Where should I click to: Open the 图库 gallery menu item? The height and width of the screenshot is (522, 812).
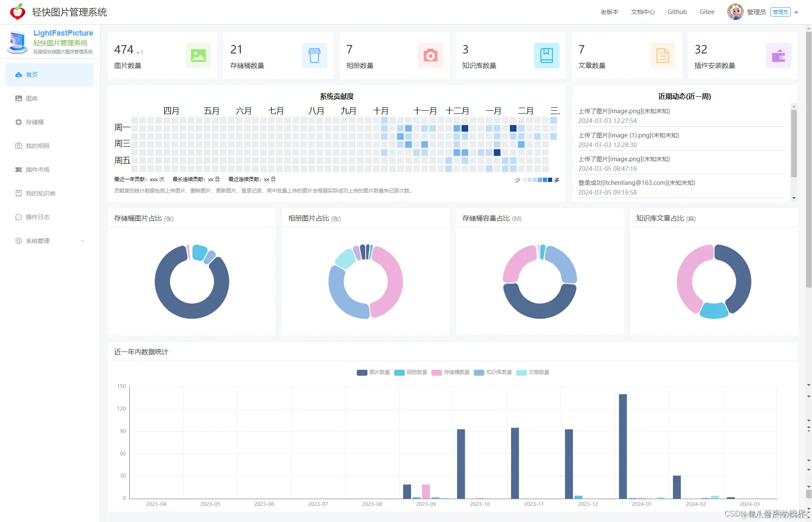49,98
